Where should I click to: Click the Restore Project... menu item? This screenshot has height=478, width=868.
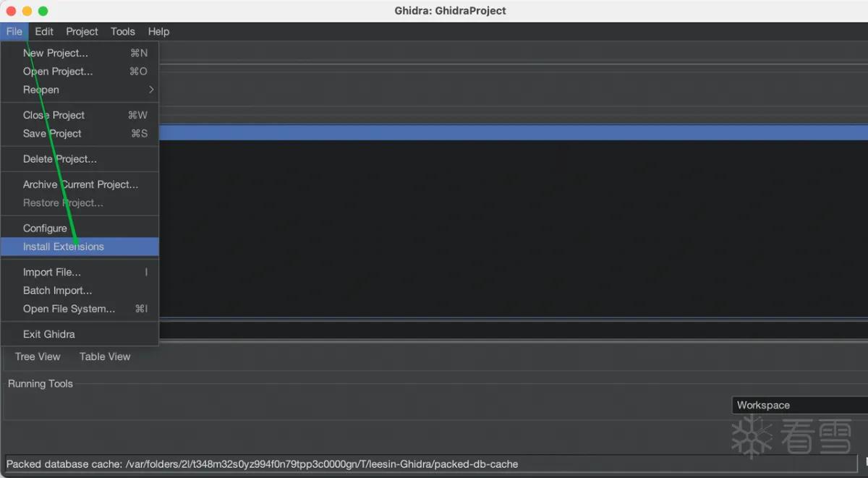tap(80, 202)
